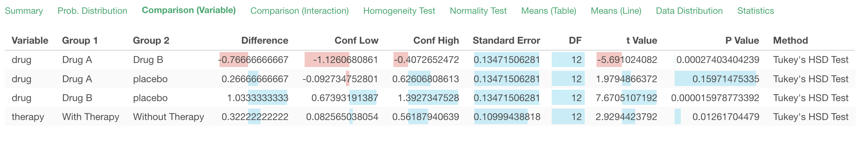Go to the Homogeneity Test tab
This screenshot has height=152, width=868.
tap(399, 11)
